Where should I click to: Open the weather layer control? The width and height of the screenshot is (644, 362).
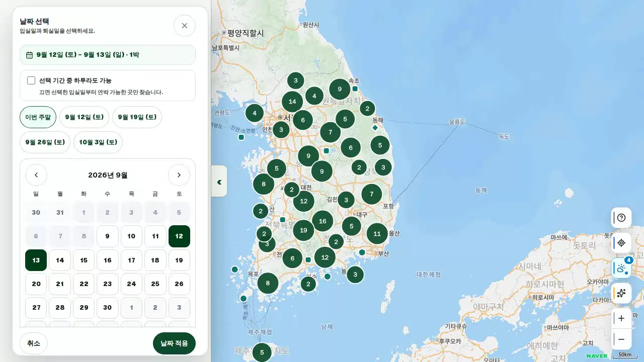[x=621, y=268]
